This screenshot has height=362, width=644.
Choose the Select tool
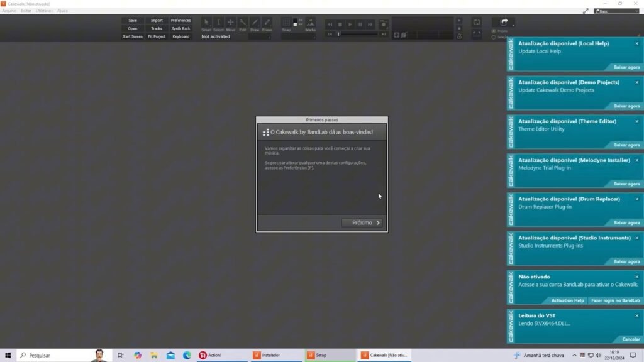(x=218, y=25)
